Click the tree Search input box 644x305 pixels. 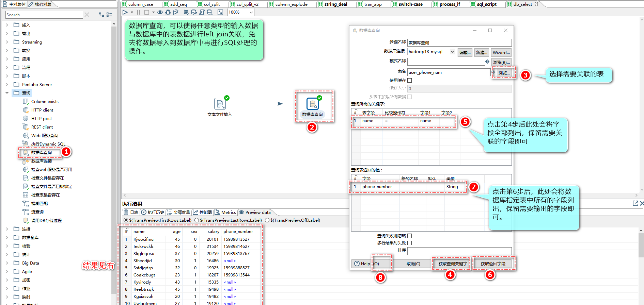click(x=44, y=15)
